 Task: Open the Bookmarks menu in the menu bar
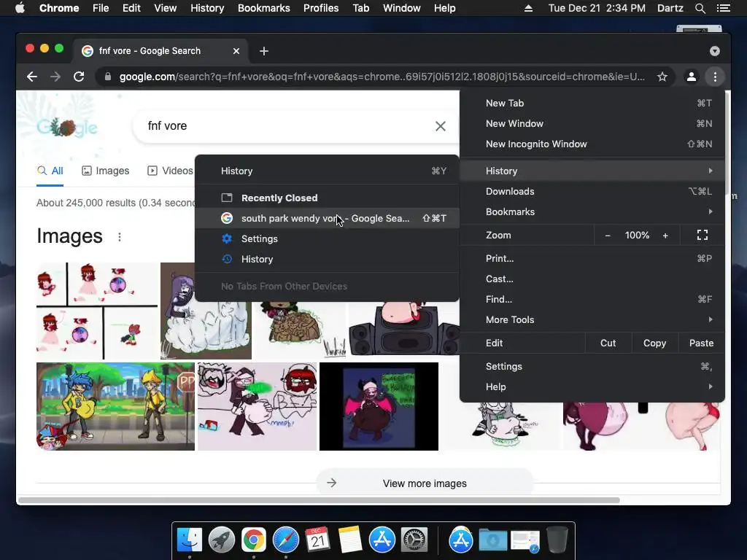(x=263, y=8)
